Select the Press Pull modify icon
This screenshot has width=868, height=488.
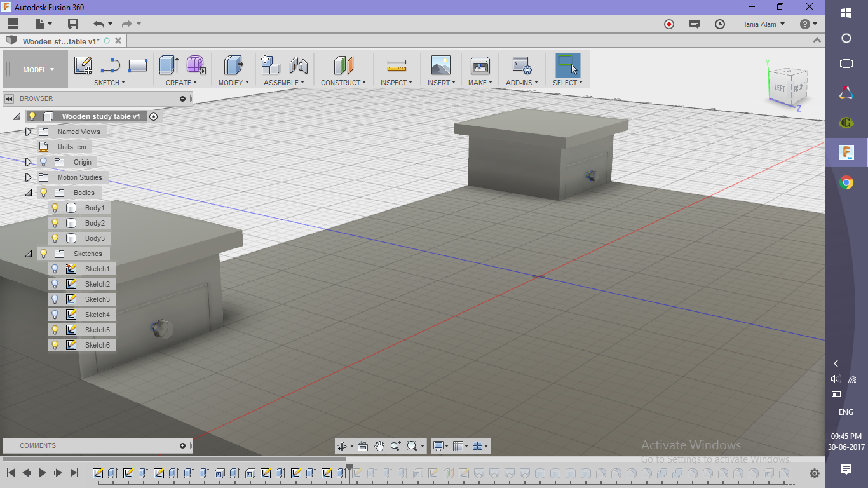(233, 65)
